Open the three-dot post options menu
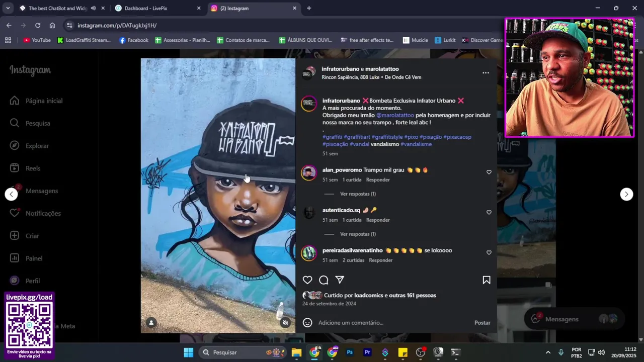This screenshot has width=644, height=362. click(x=486, y=73)
